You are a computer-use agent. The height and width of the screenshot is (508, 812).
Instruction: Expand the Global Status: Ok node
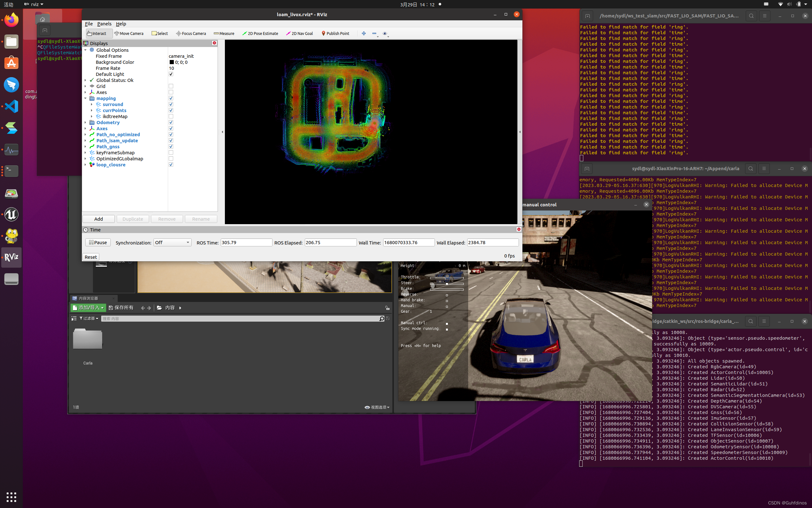point(85,80)
